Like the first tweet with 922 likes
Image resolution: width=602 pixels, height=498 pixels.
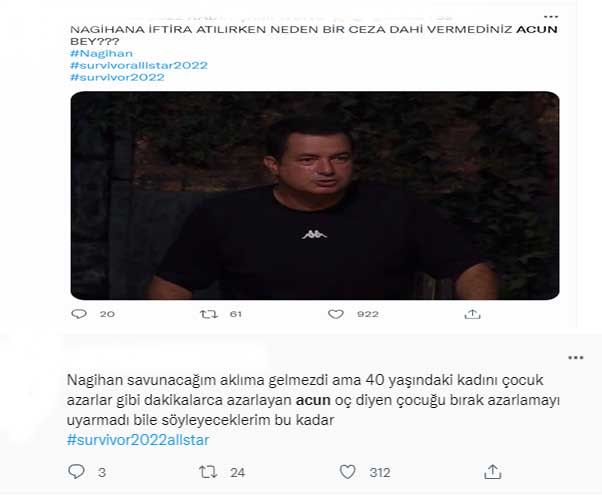tap(336, 314)
